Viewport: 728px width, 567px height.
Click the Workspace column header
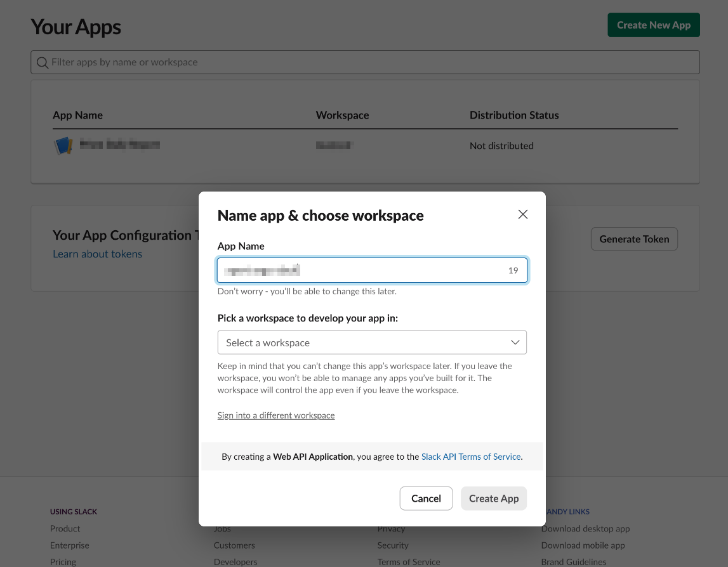342,115
